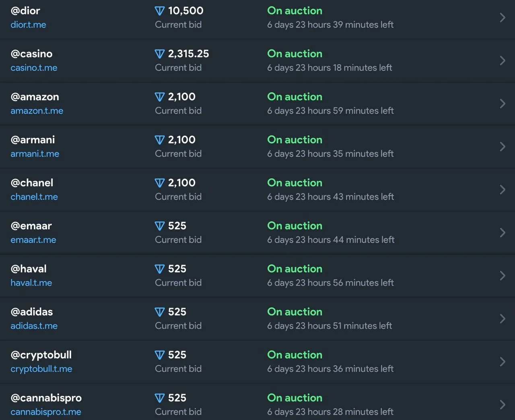Viewport: 515px width, 420px height.
Task: Click the TON icon in the @cannabispro row
Action: (160, 398)
